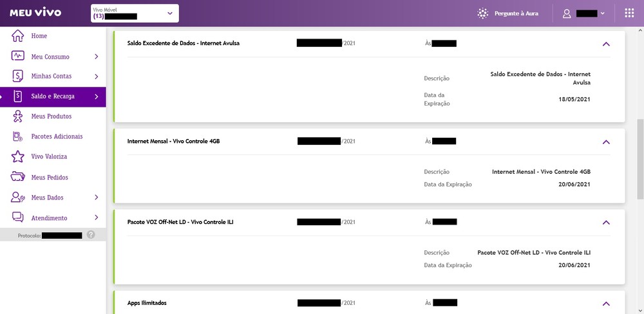Collapse the Internet Mensal Vivo Controle card

point(606,142)
